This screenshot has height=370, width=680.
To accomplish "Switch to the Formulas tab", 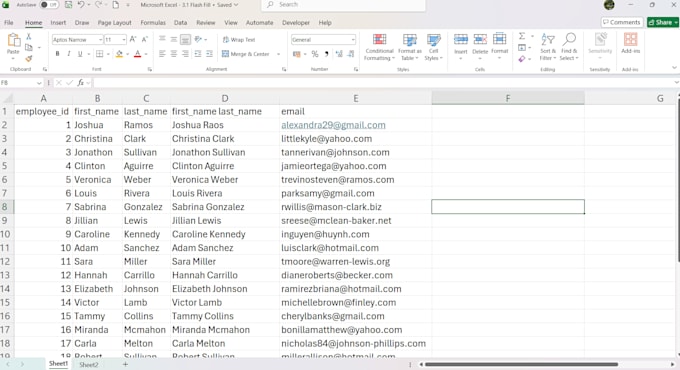I will [x=153, y=23].
